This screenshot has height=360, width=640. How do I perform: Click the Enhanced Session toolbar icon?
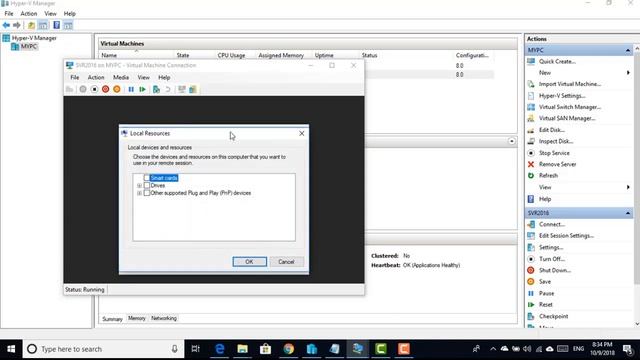point(182,89)
